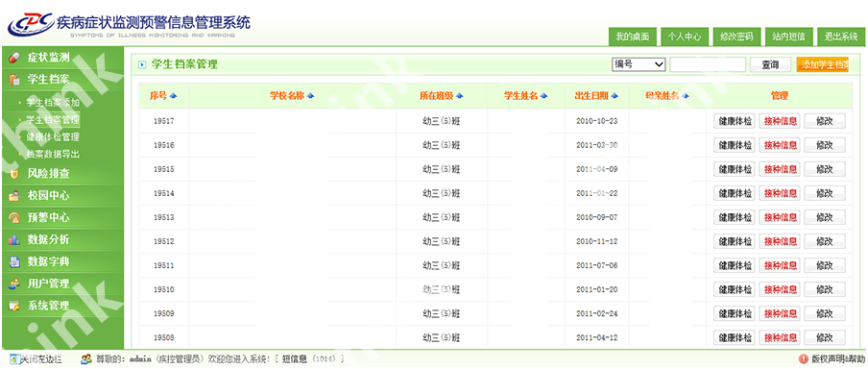Click 修改 for record 19515
The image size is (868, 369).
tap(825, 169)
